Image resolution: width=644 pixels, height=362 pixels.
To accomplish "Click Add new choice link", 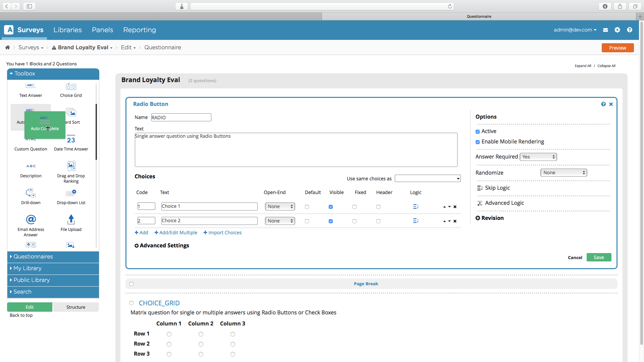I will point(141,233).
